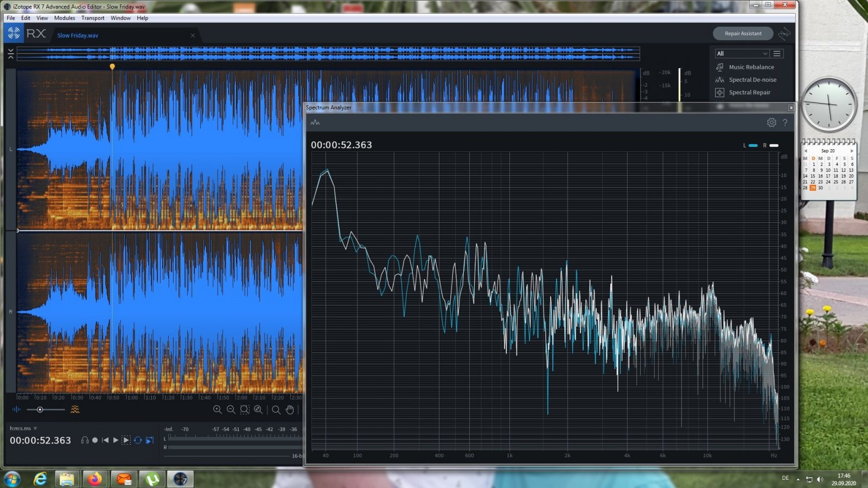Open Windows Explorer folder from the taskbar
Image resolution: width=868 pixels, height=488 pixels.
[x=67, y=479]
